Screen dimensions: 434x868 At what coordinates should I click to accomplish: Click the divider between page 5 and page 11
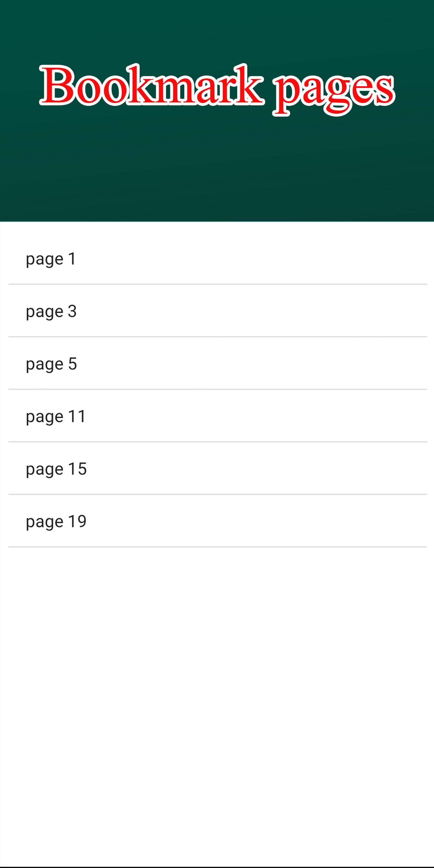(217, 389)
